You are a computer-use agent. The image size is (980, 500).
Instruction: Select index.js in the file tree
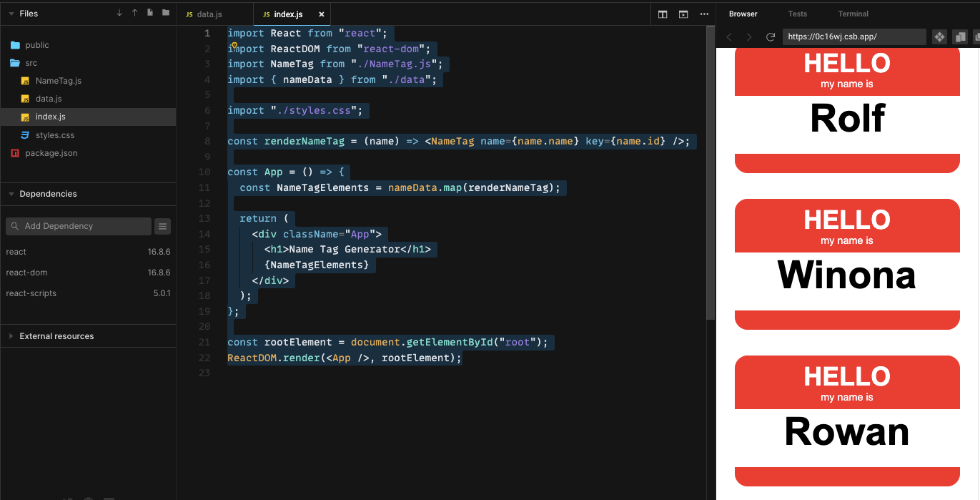[88, 117]
